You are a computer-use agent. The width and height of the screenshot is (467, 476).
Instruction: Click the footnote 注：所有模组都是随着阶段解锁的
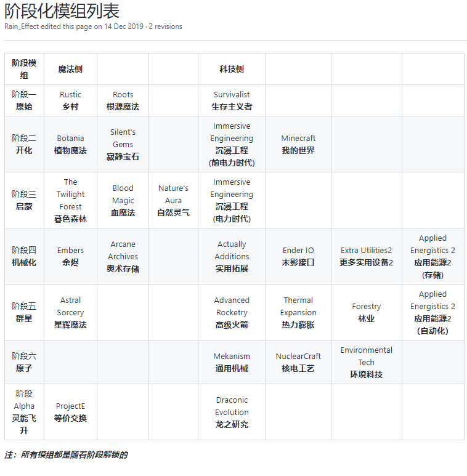[x=66, y=454]
